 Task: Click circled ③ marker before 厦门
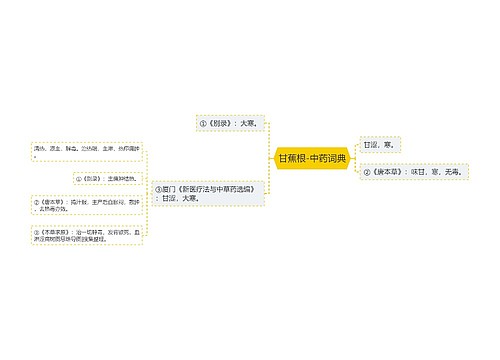[x=158, y=190]
